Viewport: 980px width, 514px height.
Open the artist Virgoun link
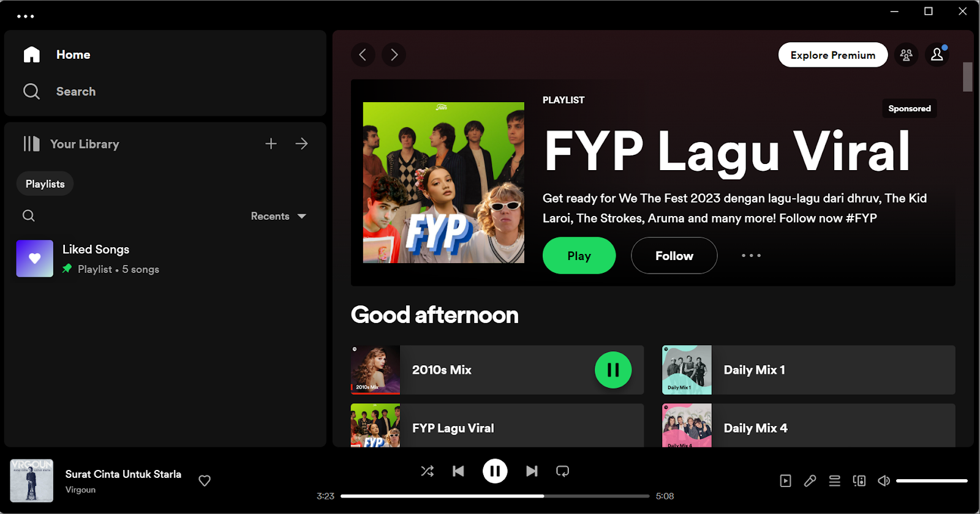(x=80, y=490)
